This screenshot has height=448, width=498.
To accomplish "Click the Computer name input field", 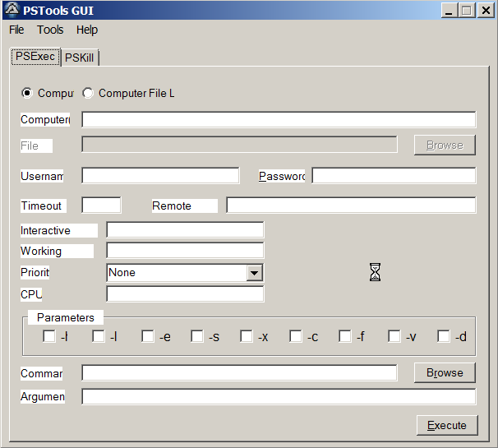I will [x=279, y=119].
